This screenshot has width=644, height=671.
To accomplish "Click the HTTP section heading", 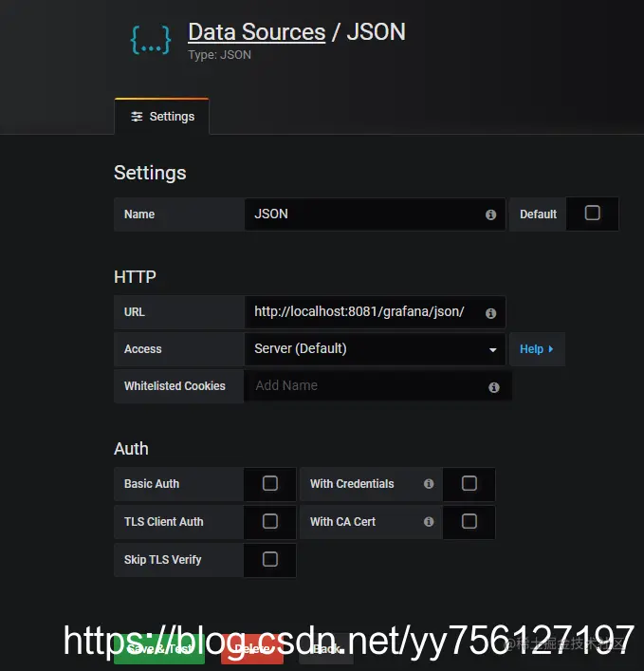I will [x=135, y=277].
